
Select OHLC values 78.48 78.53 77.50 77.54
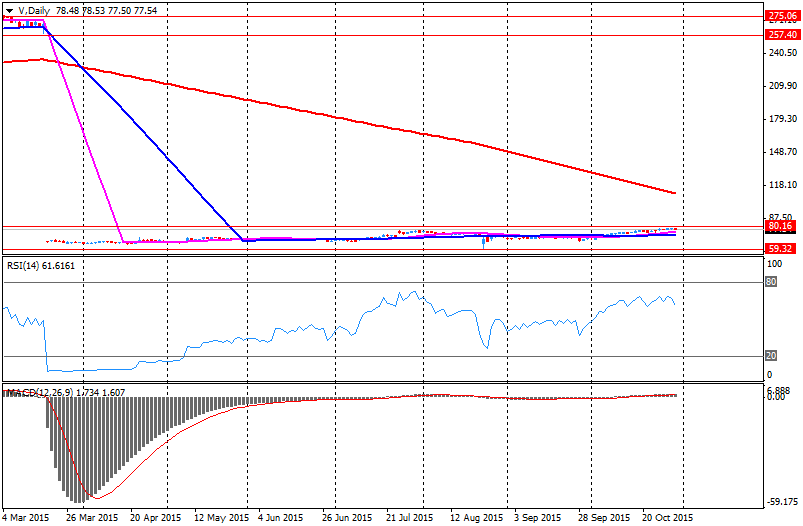[106, 10]
